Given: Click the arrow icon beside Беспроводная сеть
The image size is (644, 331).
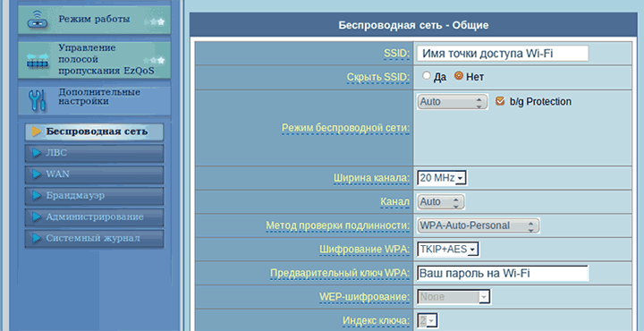Looking at the screenshot, I should 37,132.
